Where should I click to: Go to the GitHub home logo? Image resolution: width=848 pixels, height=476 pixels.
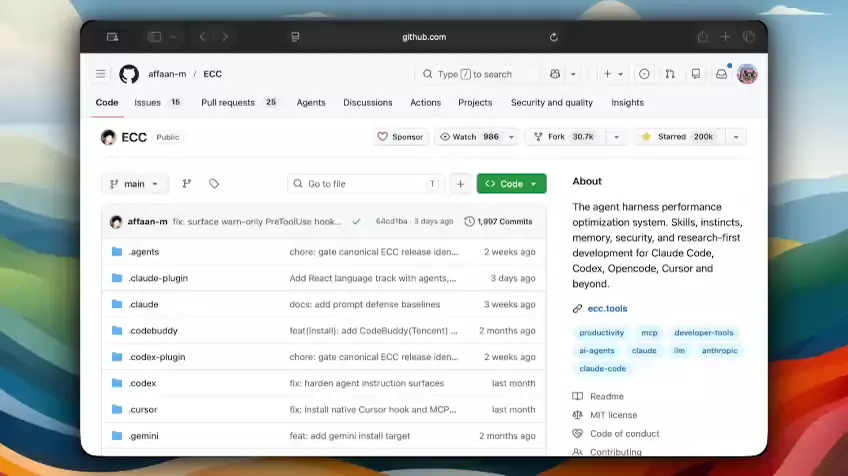point(129,74)
